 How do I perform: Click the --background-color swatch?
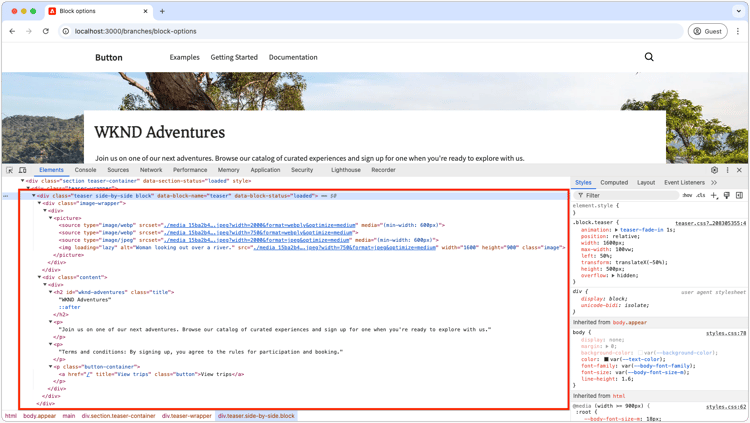640,353
